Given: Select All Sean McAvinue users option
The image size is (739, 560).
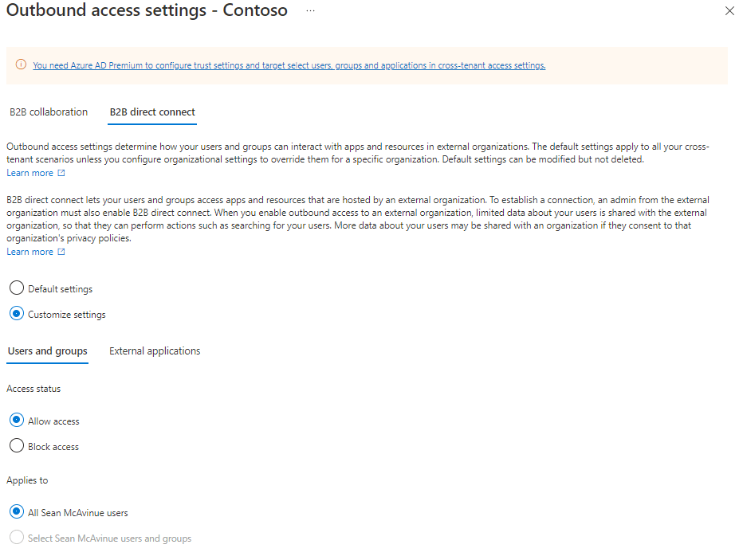Looking at the screenshot, I should 17,512.
